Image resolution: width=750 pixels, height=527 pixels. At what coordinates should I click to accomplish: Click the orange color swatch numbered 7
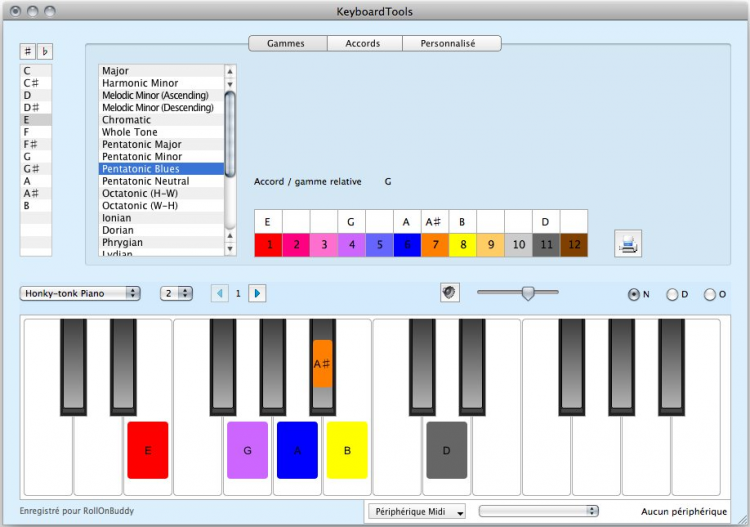435,243
